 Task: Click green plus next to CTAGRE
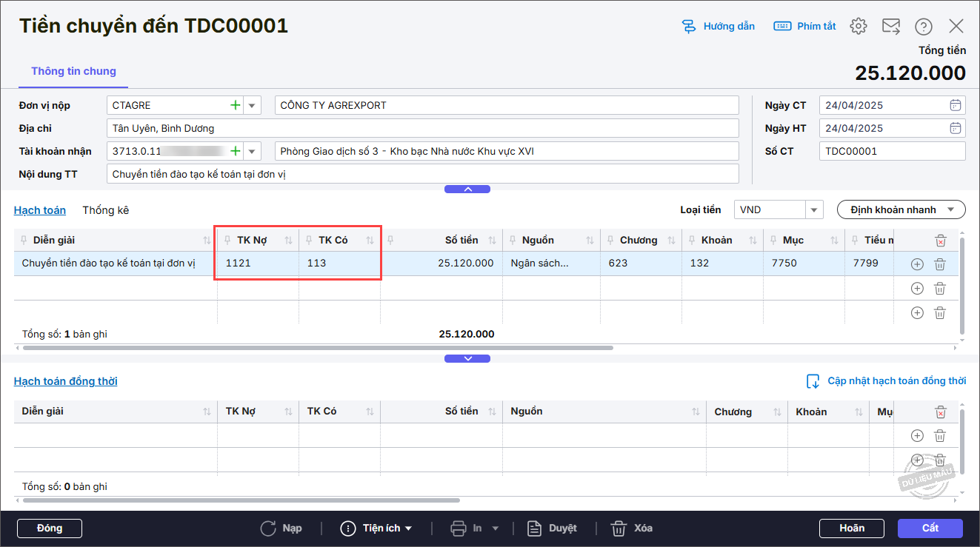coord(236,105)
